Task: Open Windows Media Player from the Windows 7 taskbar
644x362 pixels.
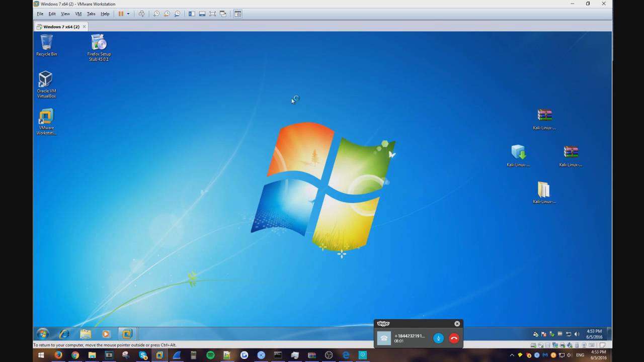Action: (106, 334)
